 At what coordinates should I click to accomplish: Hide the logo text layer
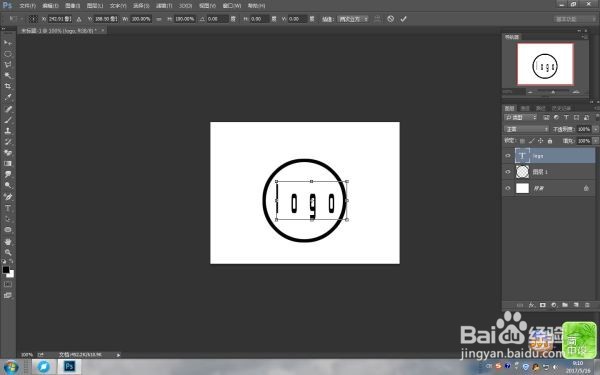click(508, 156)
